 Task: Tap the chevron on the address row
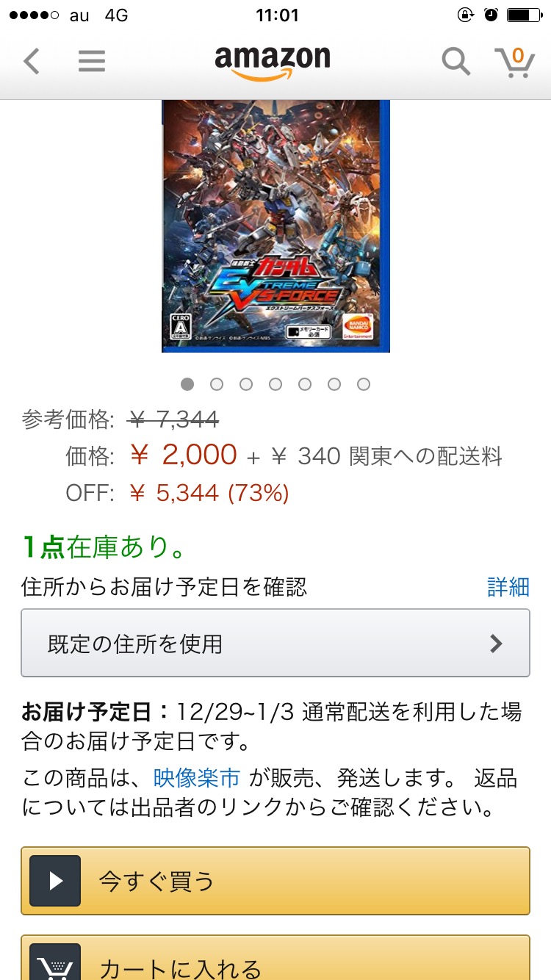click(x=497, y=644)
